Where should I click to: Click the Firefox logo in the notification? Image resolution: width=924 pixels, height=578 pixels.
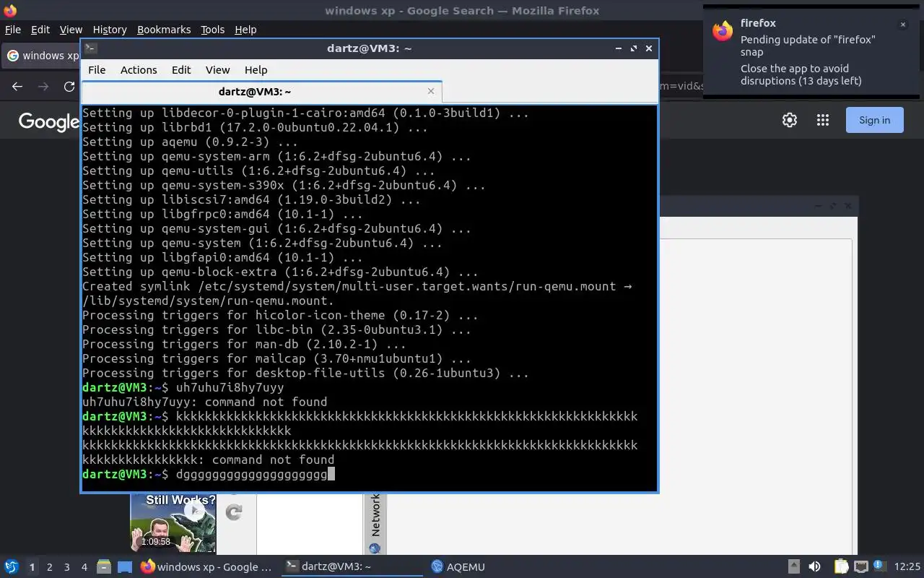click(x=723, y=31)
